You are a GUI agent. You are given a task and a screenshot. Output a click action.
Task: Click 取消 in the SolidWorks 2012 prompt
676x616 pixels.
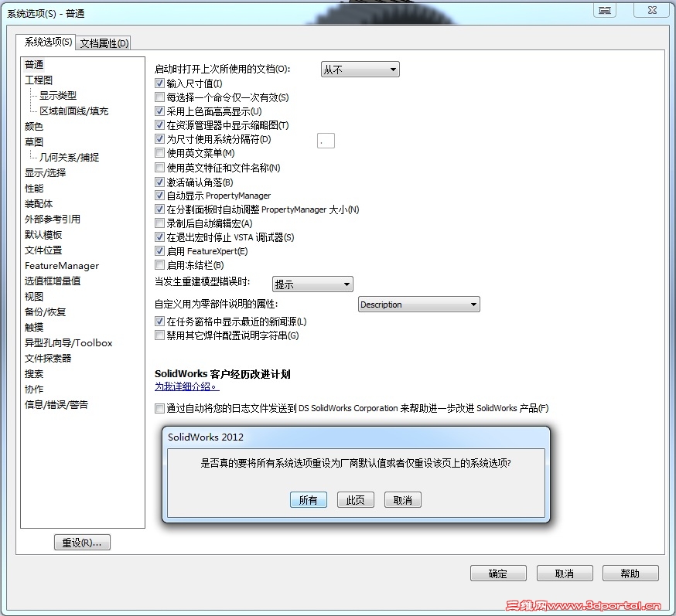tap(403, 500)
